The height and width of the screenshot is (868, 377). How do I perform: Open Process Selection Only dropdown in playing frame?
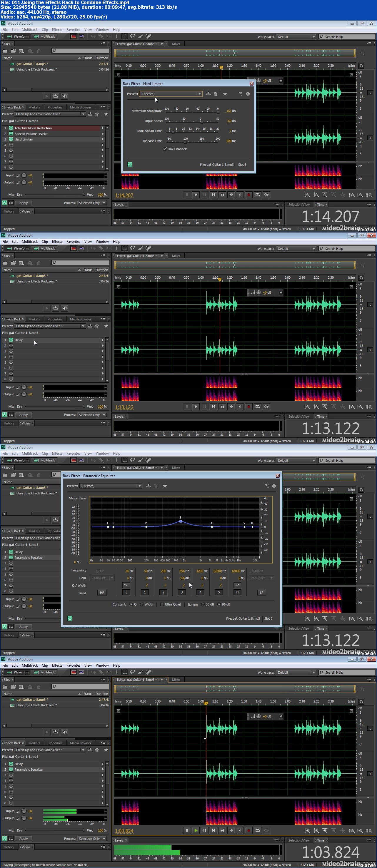(92, 839)
